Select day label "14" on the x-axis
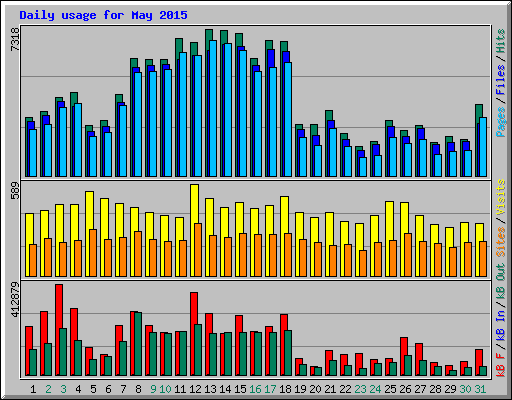 tap(225, 389)
